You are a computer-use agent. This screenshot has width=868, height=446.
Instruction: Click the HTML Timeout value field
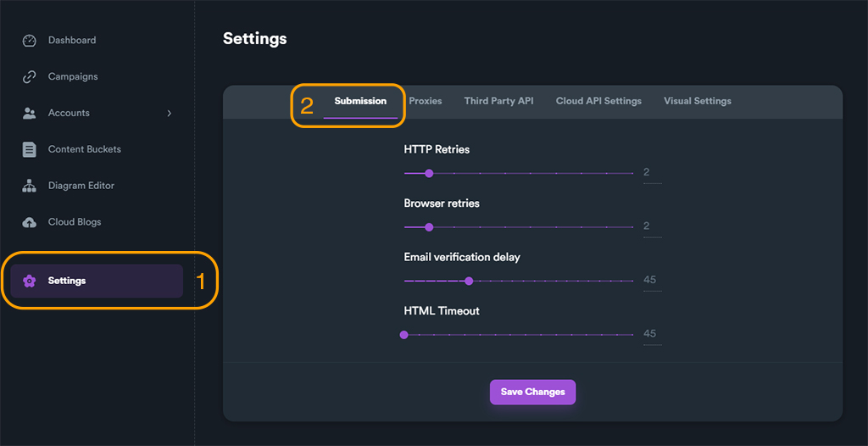click(x=650, y=334)
